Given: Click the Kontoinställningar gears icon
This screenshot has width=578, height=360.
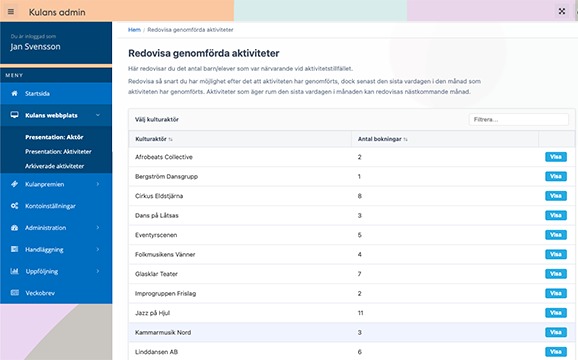Looking at the screenshot, I should [14, 206].
